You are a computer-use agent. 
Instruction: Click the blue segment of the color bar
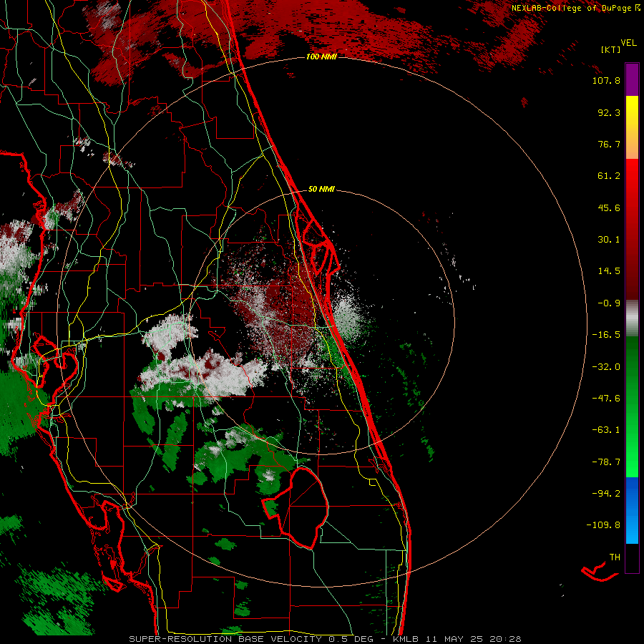click(632, 510)
